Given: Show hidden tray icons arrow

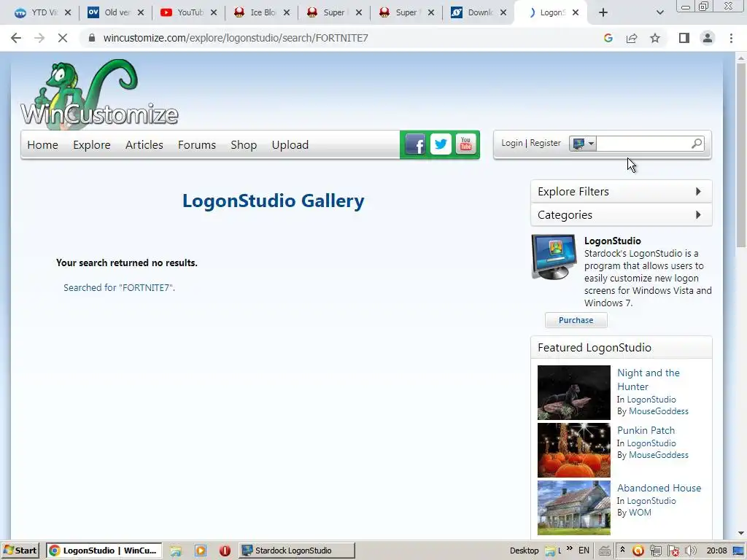Looking at the screenshot, I should [x=622, y=550].
